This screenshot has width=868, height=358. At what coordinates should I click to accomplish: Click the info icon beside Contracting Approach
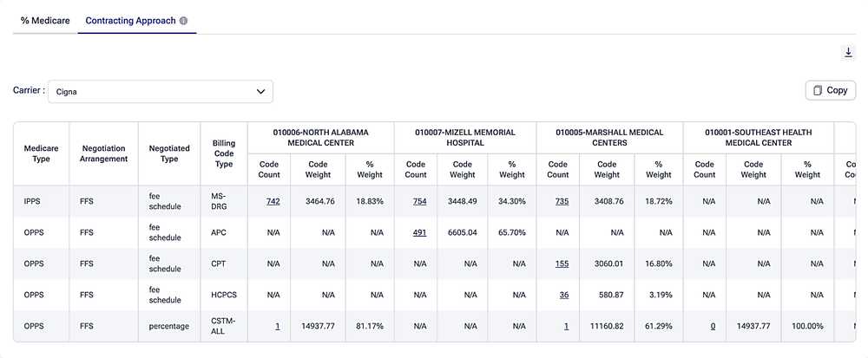tap(184, 21)
